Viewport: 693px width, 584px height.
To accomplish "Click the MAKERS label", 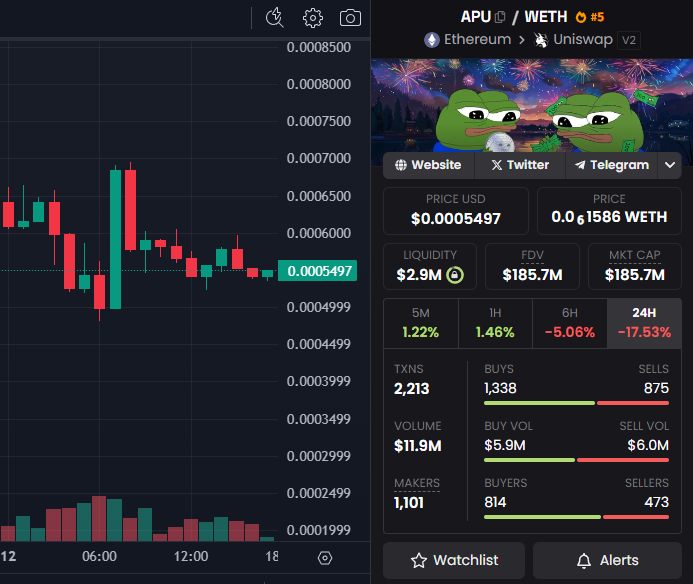I will tap(417, 483).
